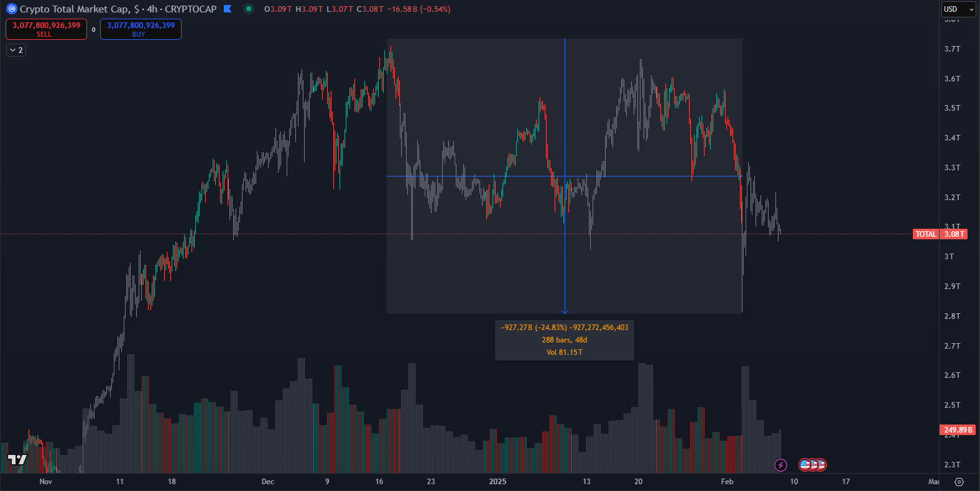Click the Dec label on the time axis
This screenshot has height=491, width=980.
(267, 482)
